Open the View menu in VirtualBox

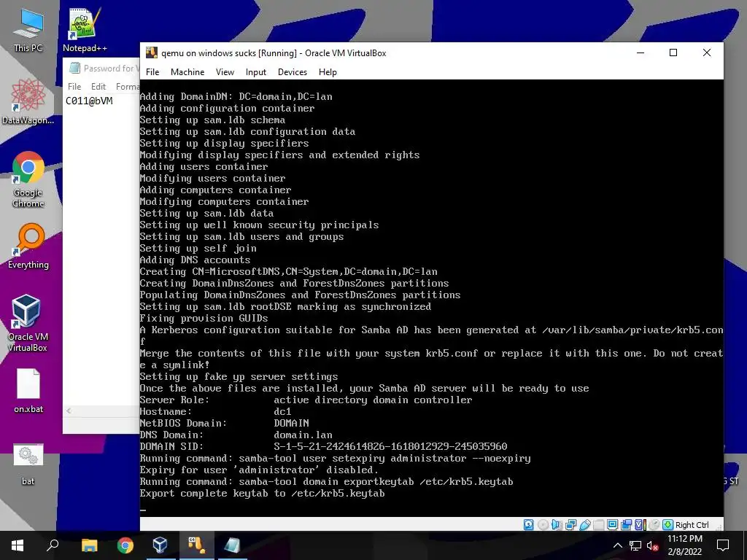click(x=225, y=72)
